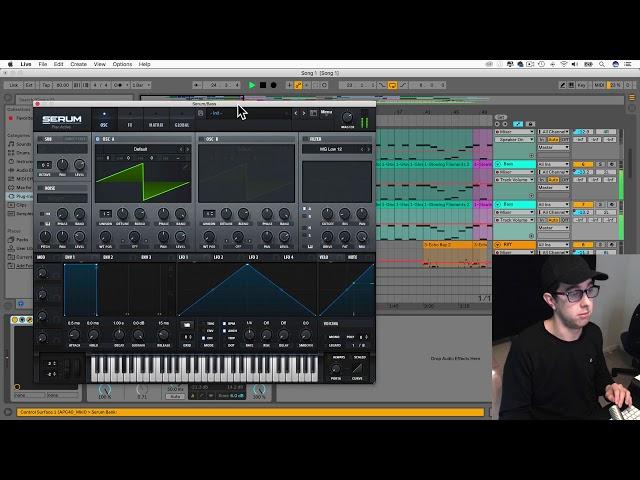Open Serum's Menu button

pyautogui.click(x=326, y=112)
